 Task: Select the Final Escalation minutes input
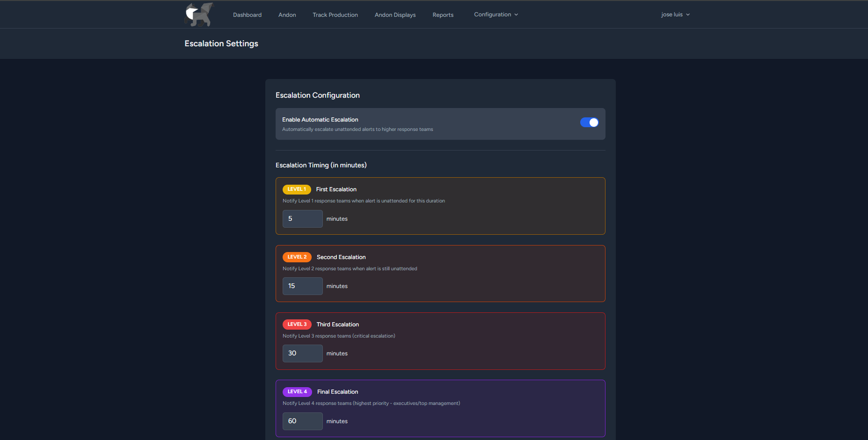tap(302, 421)
